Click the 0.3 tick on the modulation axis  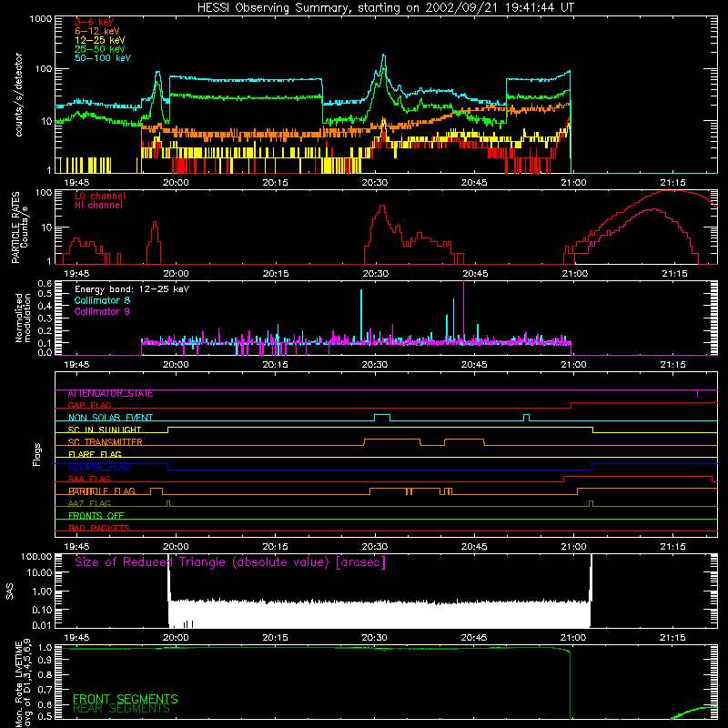coord(45,318)
